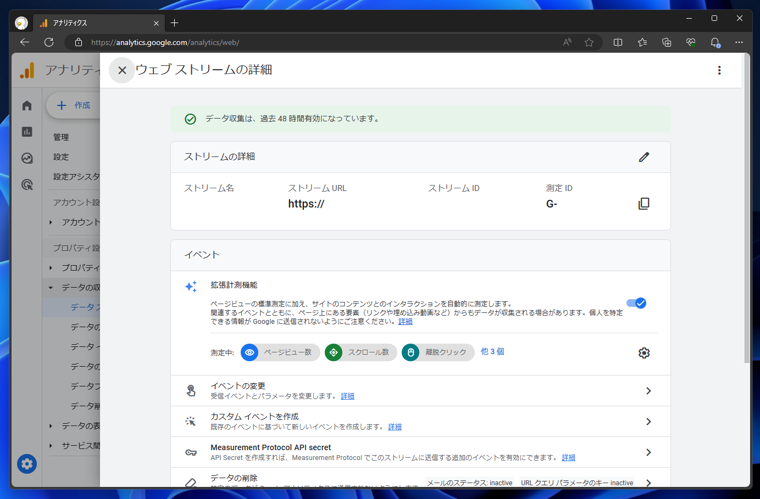The image size is (760, 499).
Task: Open the favorites list icon
Action: [642, 42]
